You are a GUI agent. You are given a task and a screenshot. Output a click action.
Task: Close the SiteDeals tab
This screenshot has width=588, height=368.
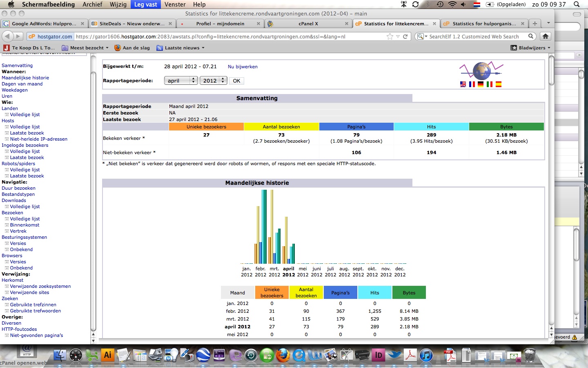[170, 24]
